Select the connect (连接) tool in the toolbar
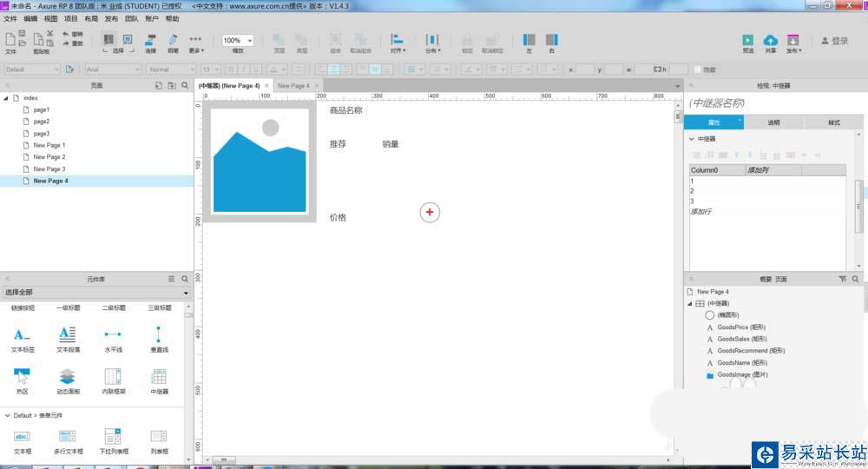Viewport: 868px width, 469px height. point(150,42)
